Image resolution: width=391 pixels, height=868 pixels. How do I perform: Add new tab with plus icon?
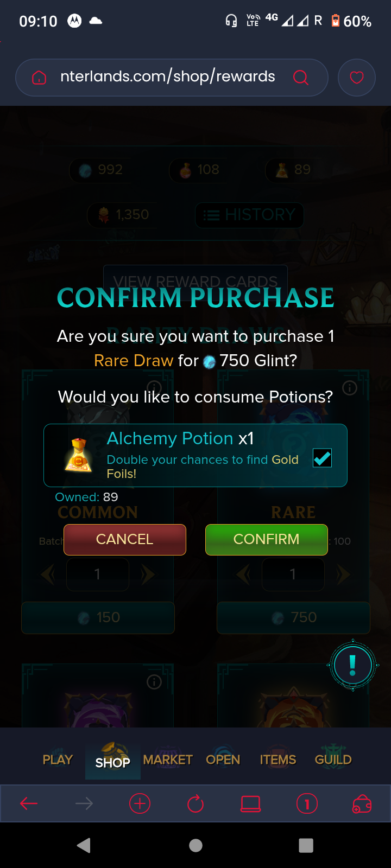coord(140,803)
